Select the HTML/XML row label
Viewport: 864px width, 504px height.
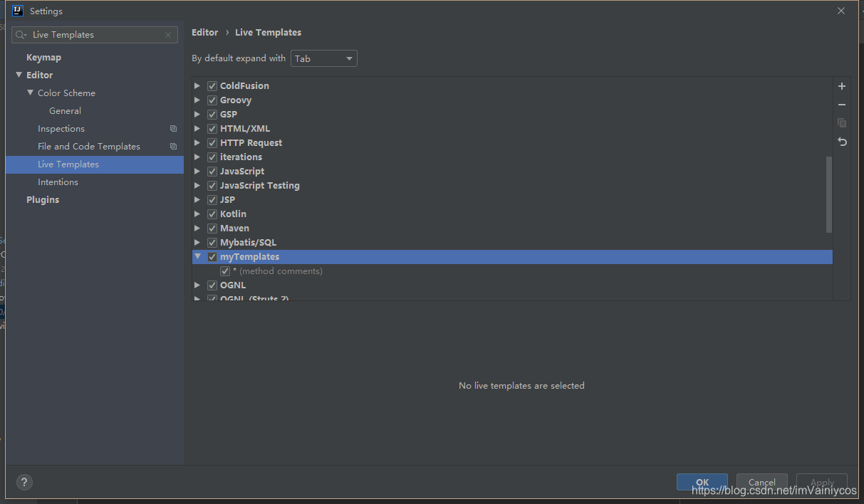[245, 129]
